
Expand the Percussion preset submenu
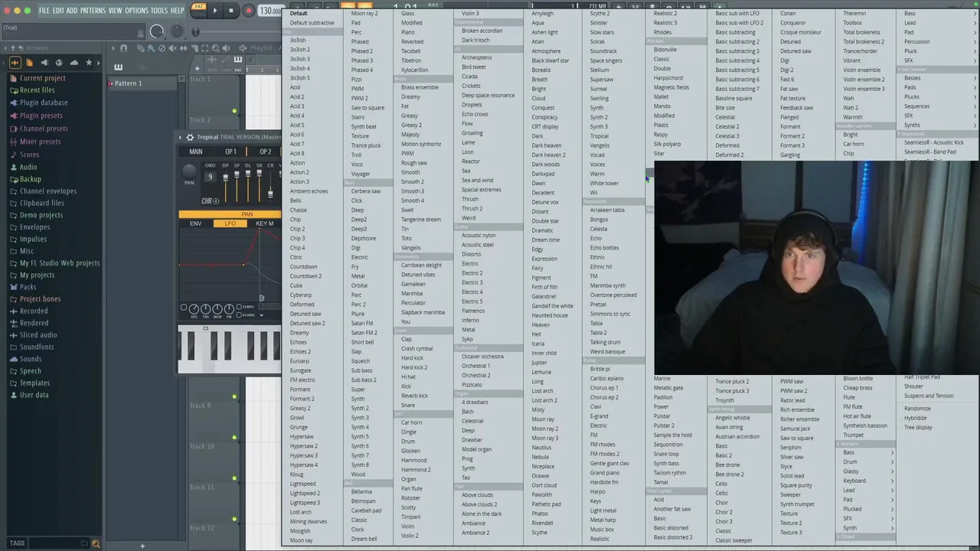coord(939,41)
